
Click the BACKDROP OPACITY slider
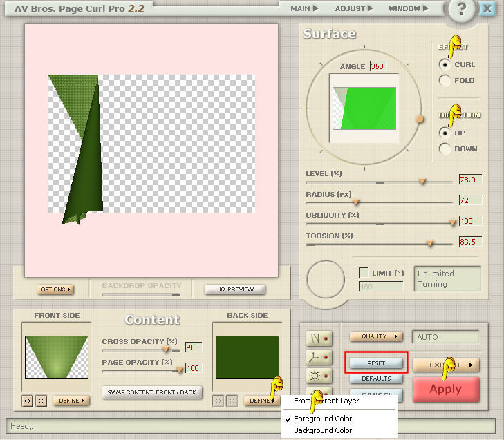tap(141, 294)
